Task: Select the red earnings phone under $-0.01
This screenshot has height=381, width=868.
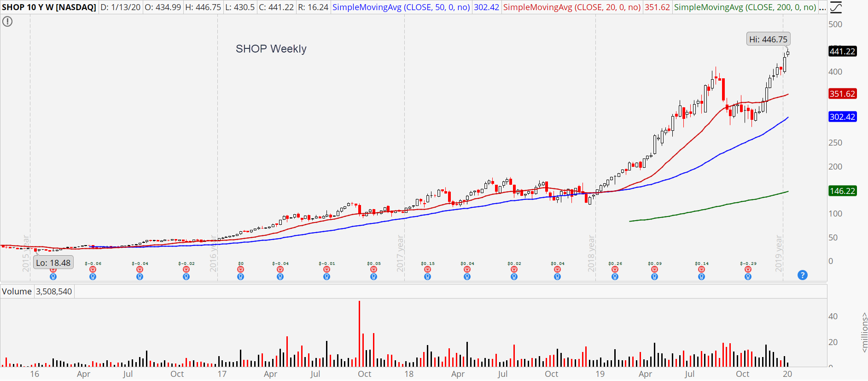Action: coord(326,270)
